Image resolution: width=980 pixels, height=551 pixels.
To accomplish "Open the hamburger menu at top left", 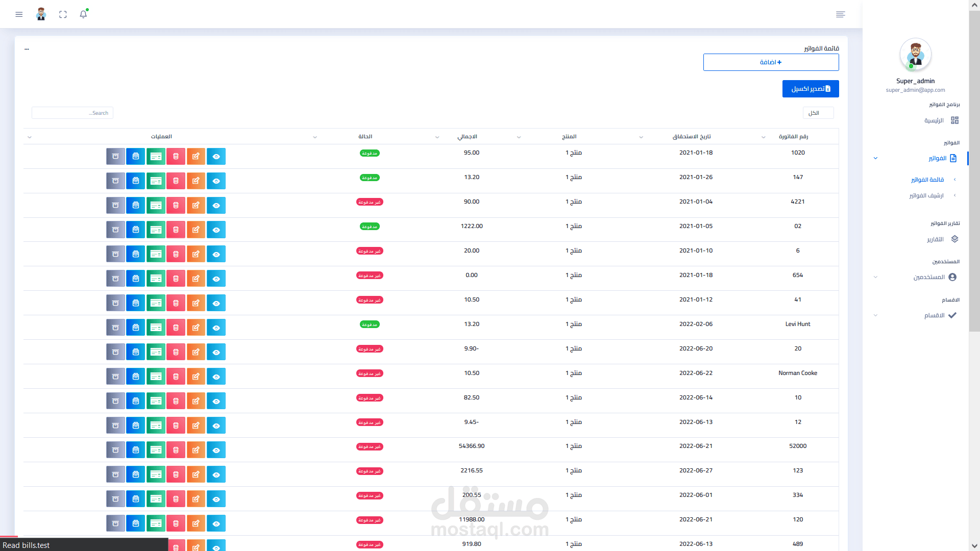I will [19, 14].
